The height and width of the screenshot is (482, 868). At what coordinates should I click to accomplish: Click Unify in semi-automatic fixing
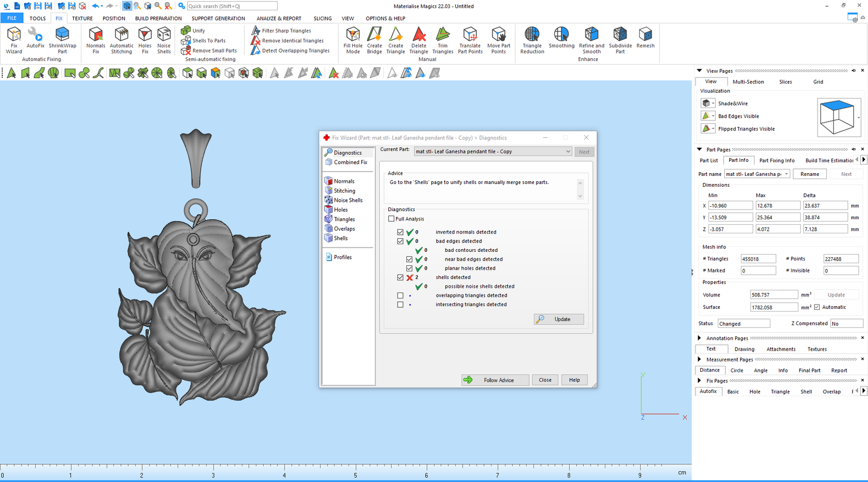[193, 30]
